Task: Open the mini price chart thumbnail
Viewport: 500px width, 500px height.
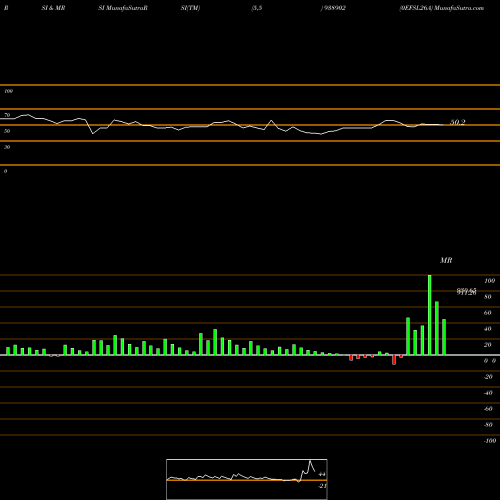Action: click(247, 479)
